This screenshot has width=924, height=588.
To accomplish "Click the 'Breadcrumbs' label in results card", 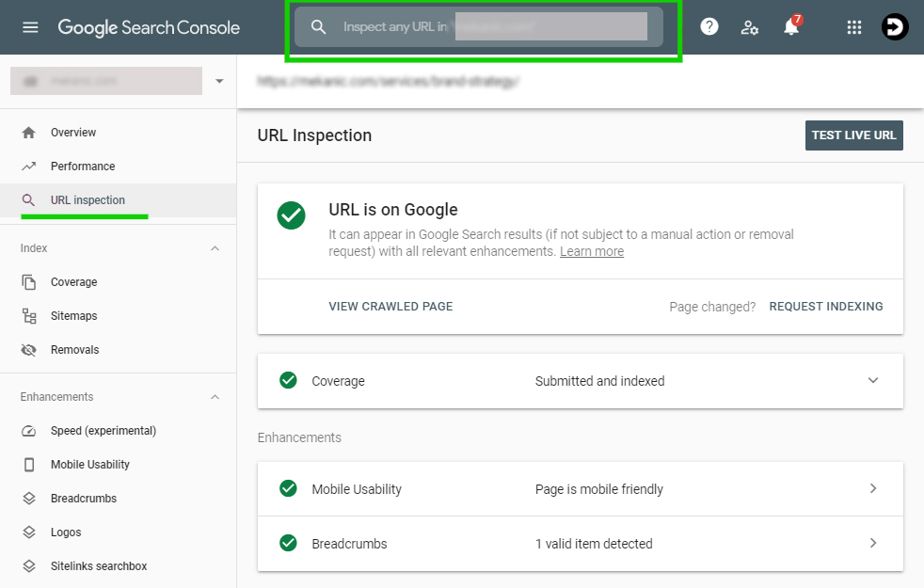I will pos(349,543).
